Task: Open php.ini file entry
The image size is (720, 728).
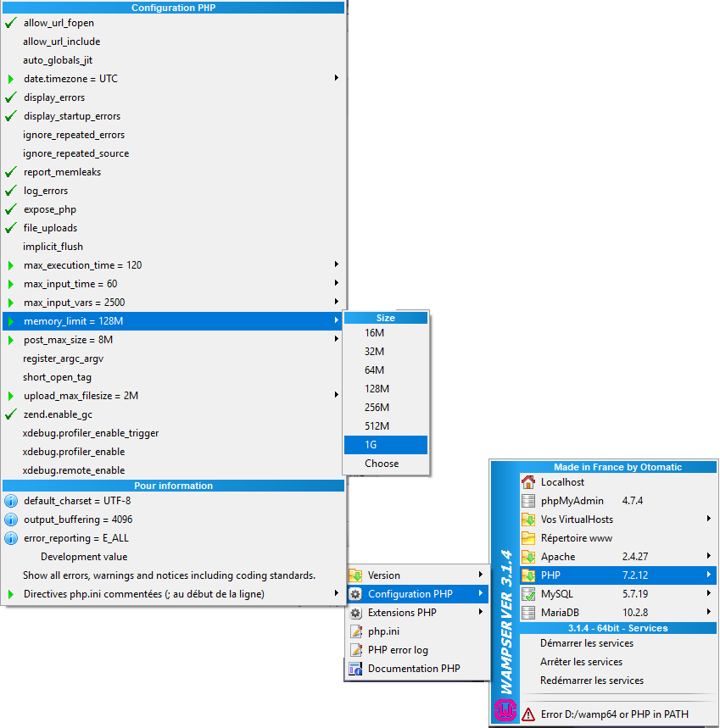Action: coord(417,631)
